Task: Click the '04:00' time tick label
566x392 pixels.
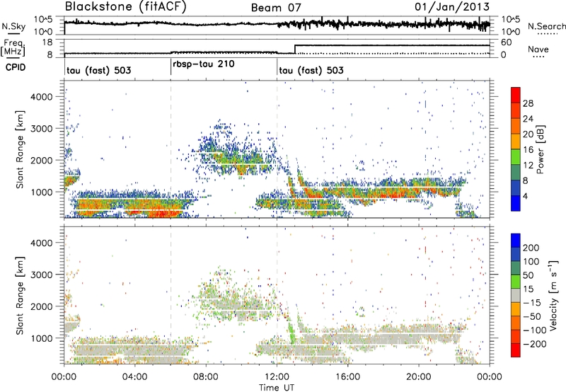Action: click(134, 377)
